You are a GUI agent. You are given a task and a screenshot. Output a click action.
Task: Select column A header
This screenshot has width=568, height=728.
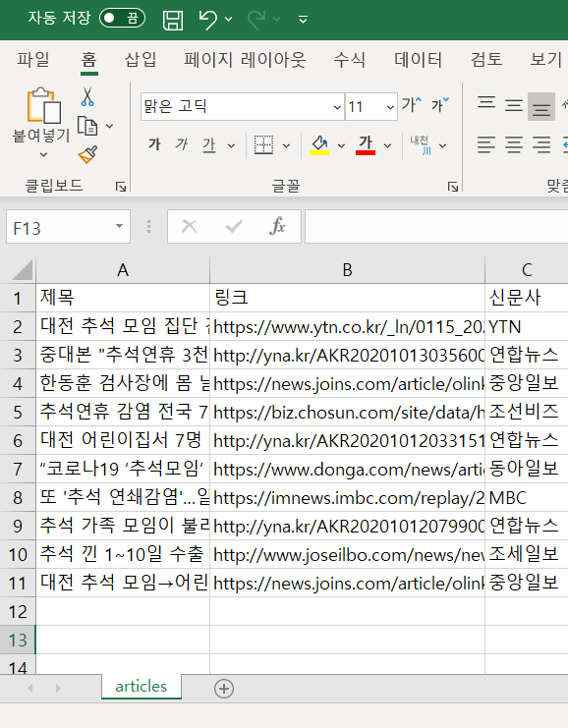click(x=123, y=270)
